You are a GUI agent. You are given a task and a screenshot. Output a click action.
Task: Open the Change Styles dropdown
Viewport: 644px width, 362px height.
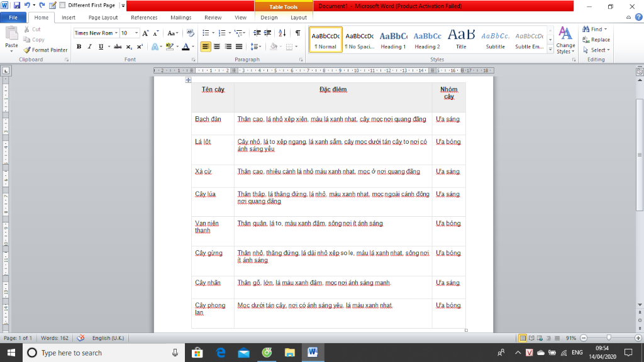565,40
